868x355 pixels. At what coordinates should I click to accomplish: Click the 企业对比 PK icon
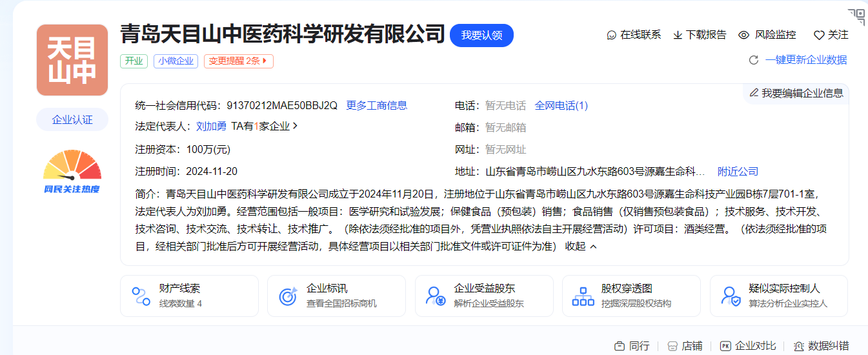pos(725,346)
